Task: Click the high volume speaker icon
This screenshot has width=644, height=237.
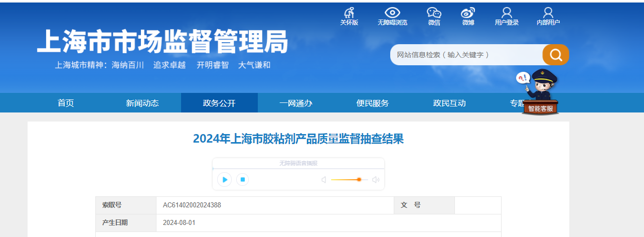Action: point(376,180)
